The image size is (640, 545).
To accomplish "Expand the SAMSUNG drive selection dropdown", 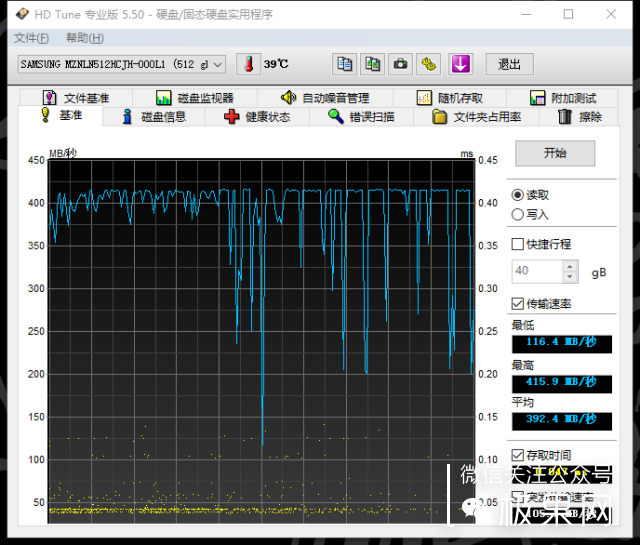I will tap(218, 64).
